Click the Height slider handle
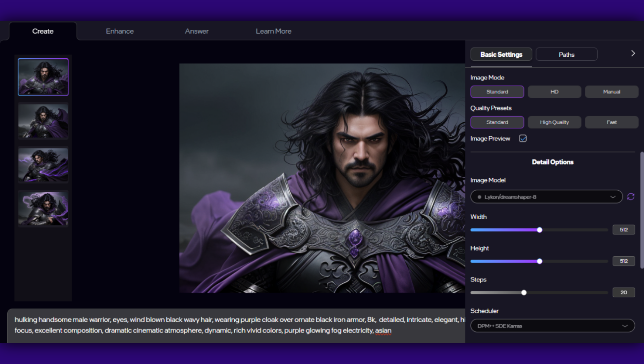Image resolution: width=644 pixels, height=364 pixels. pyautogui.click(x=540, y=261)
